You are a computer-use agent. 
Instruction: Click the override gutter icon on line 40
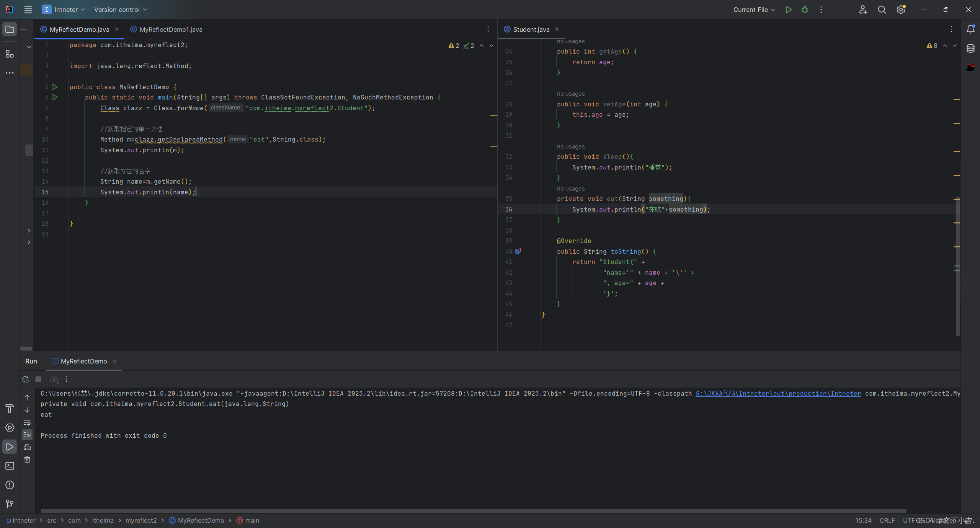point(518,251)
